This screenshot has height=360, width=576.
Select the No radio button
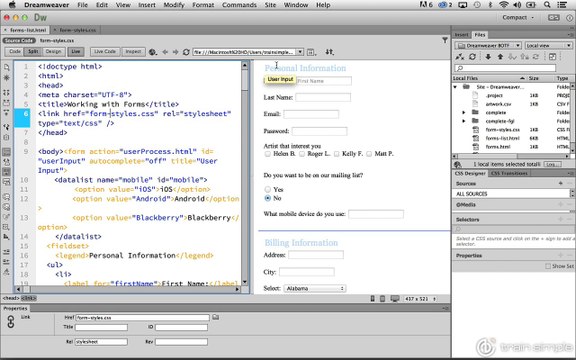268,198
